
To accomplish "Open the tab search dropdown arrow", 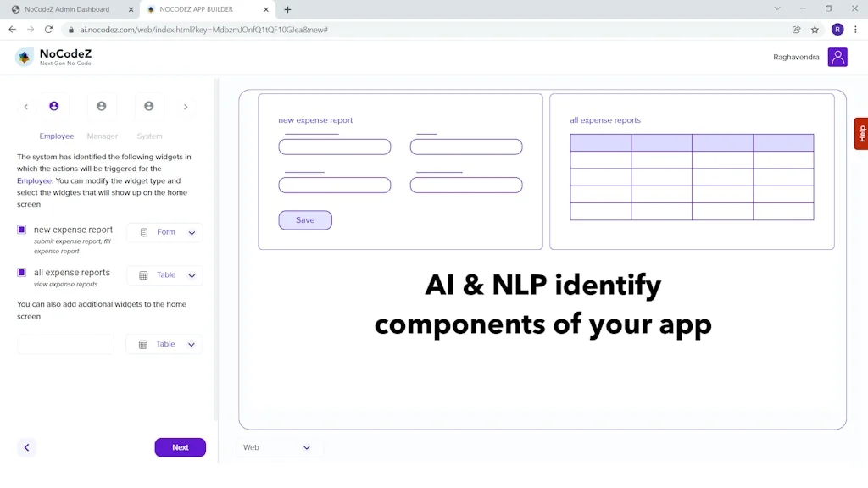I will pyautogui.click(x=777, y=8).
